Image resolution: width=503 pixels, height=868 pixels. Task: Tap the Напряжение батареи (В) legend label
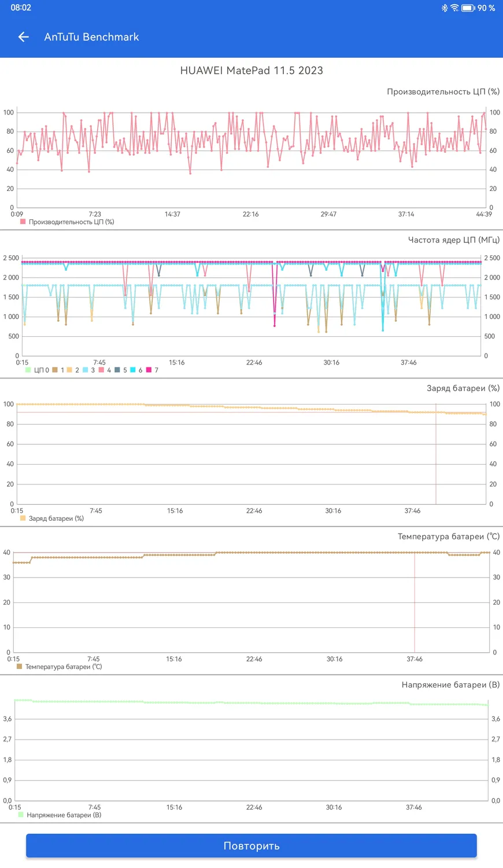click(x=64, y=815)
